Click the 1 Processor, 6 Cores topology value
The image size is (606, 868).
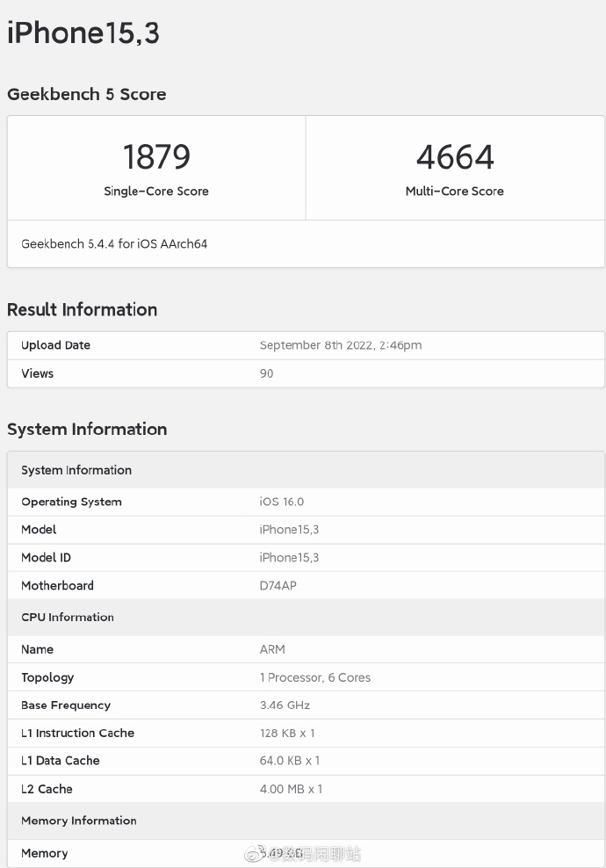point(314,677)
